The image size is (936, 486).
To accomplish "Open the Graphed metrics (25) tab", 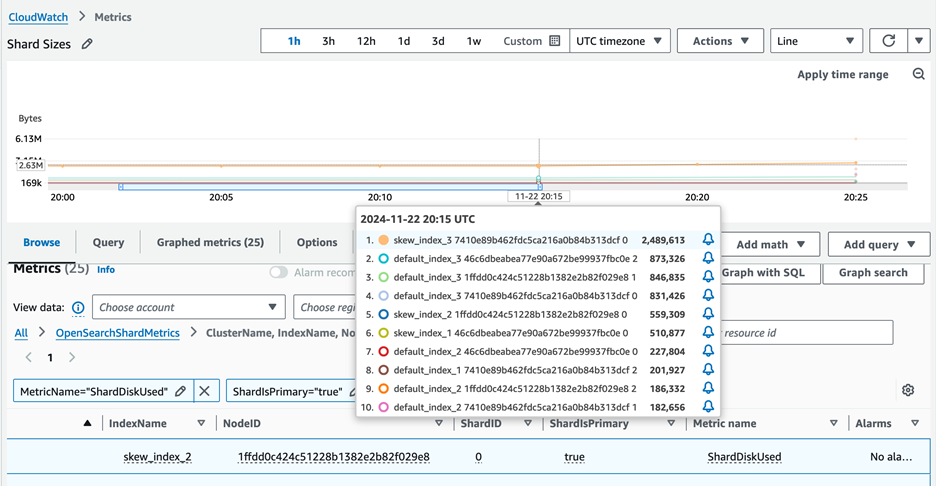I will (x=210, y=242).
